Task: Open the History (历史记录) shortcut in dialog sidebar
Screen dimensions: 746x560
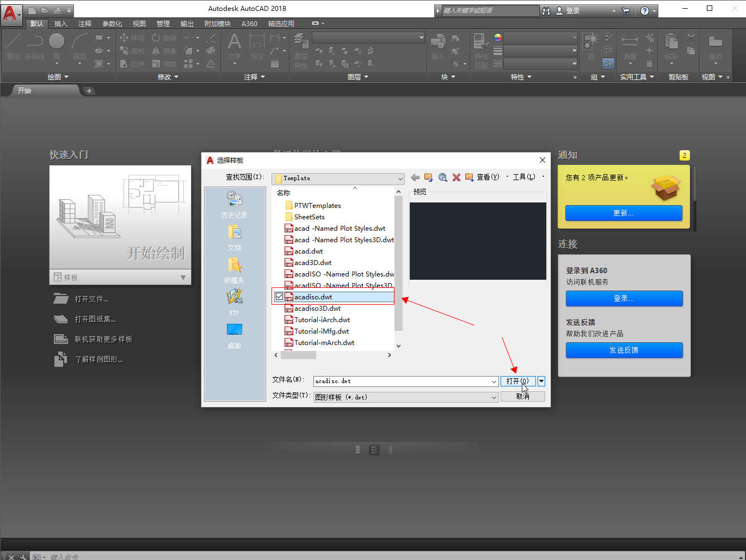Action: [234, 205]
